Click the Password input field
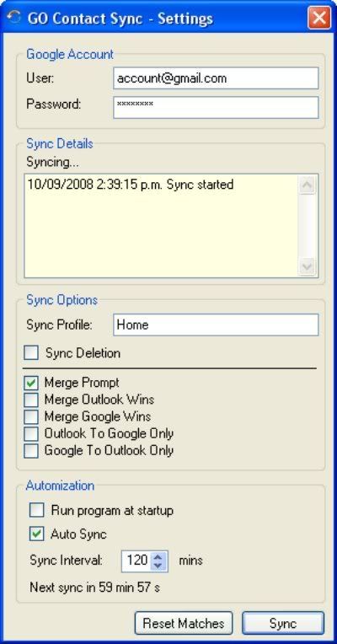 pos(216,107)
